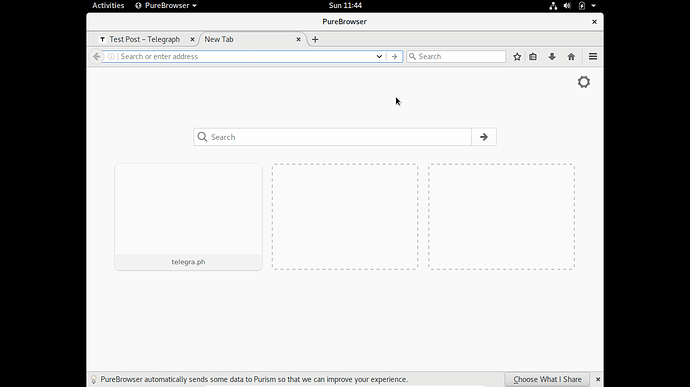The image size is (690, 387).
Task: Click the Telegraph tab favicon
Action: point(102,39)
